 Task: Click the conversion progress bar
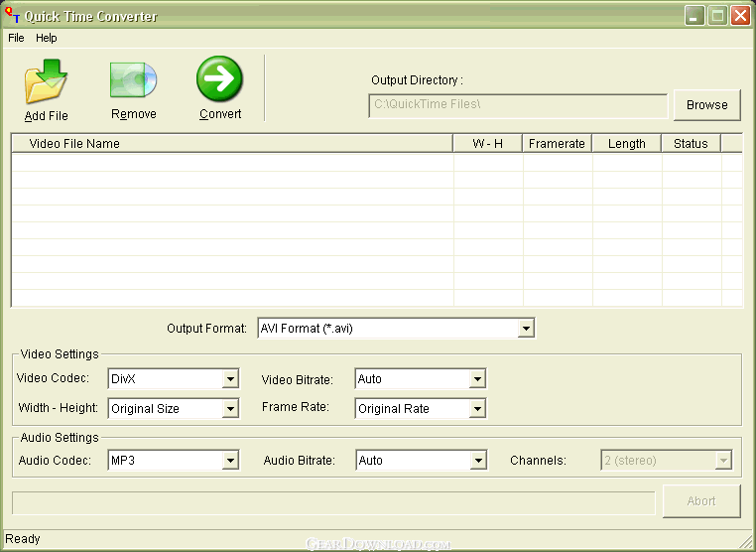pyautogui.click(x=333, y=502)
